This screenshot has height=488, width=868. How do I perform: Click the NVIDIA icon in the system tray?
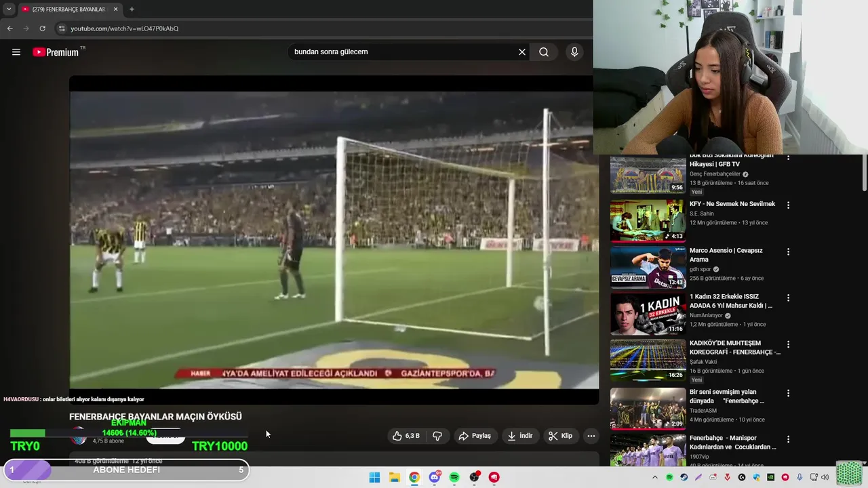770,477
